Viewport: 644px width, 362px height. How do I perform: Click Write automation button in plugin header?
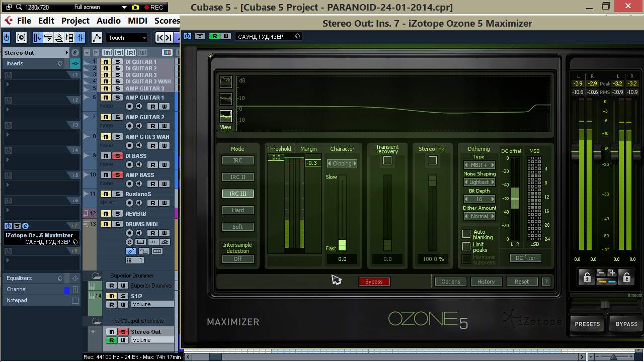[x=225, y=36]
